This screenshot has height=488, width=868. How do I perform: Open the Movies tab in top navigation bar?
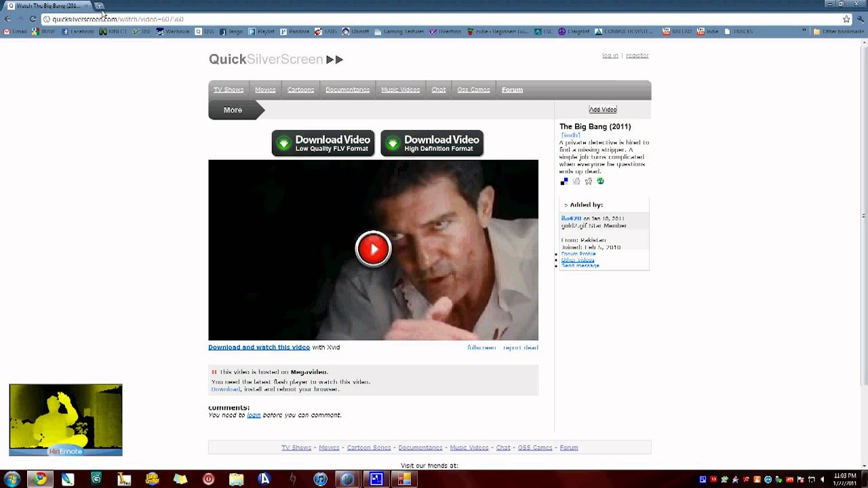(265, 89)
